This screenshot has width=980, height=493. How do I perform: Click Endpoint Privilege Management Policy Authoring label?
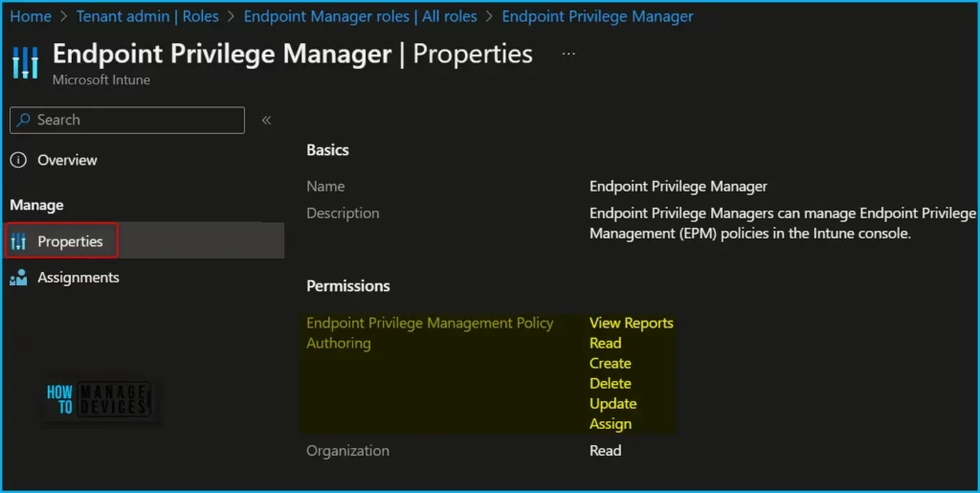click(x=430, y=333)
